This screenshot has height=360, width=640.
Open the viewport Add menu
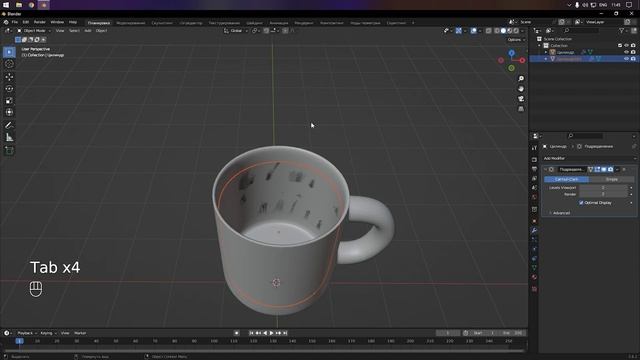(88, 31)
